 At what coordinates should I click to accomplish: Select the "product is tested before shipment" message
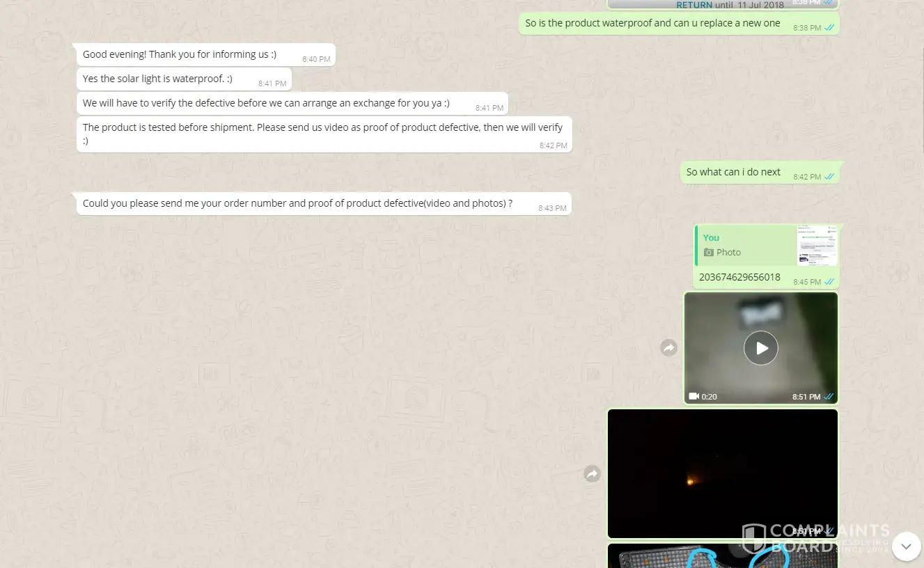pyautogui.click(x=322, y=134)
